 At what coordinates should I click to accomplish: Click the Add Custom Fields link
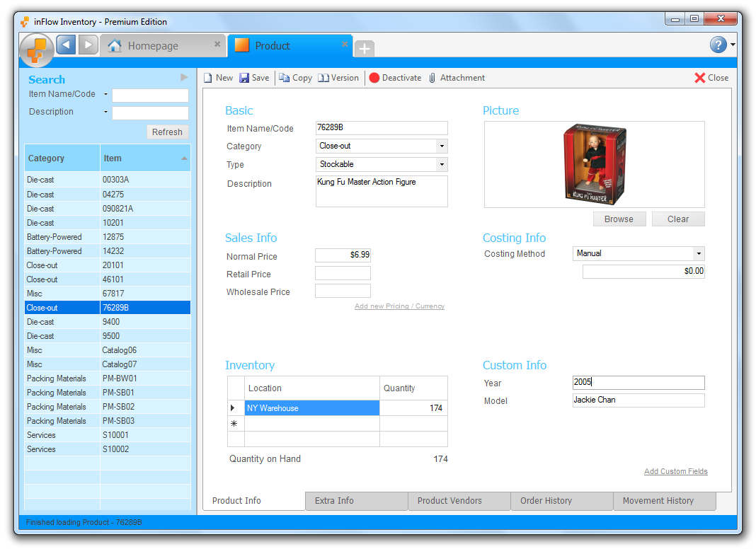coord(675,471)
